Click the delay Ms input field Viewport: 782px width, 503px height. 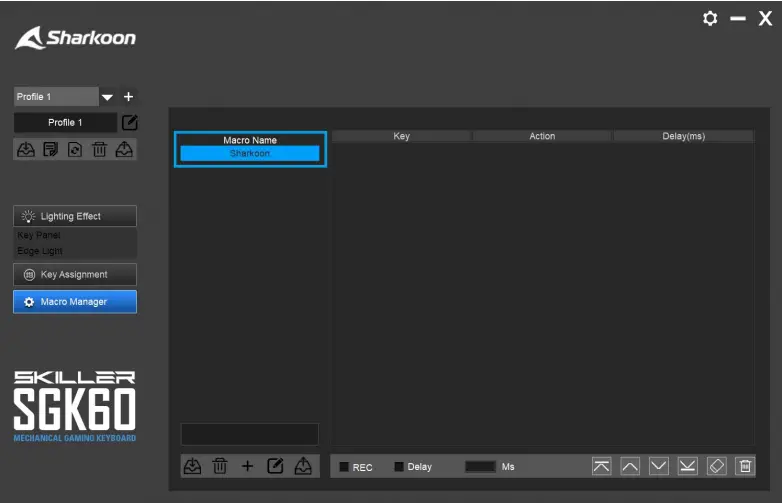click(x=480, y=467)
